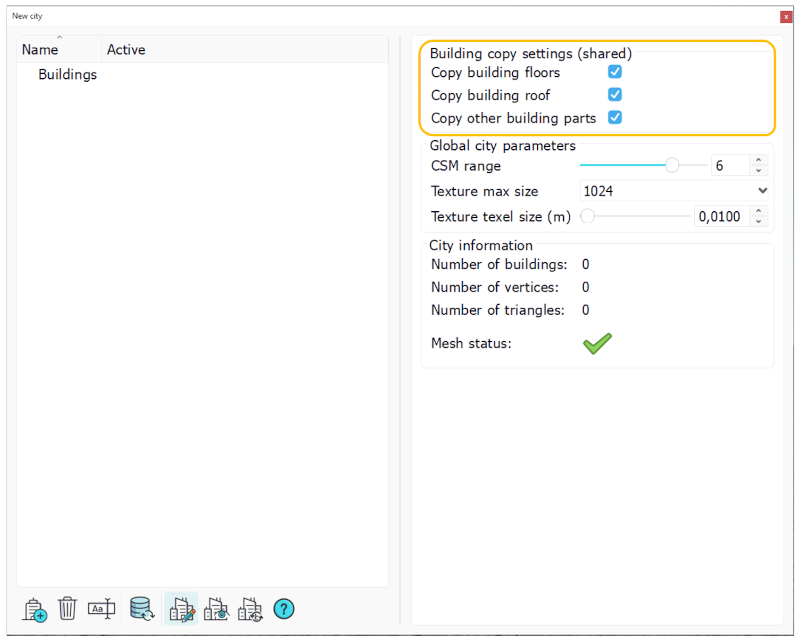Select the Buildings item in list
The image size is (800, 642).
click(x=67, y=75)
